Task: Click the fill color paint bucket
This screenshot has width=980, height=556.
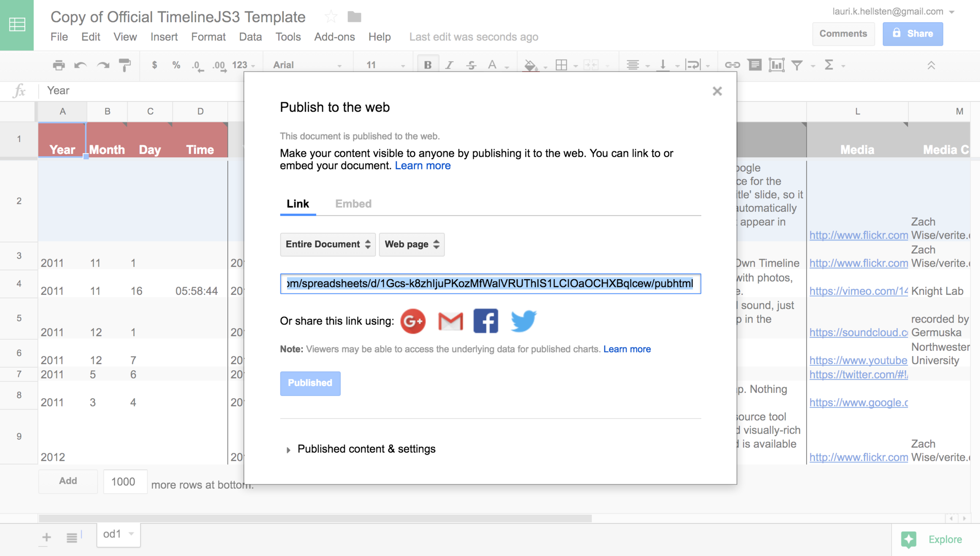Action: pos(530,65)
